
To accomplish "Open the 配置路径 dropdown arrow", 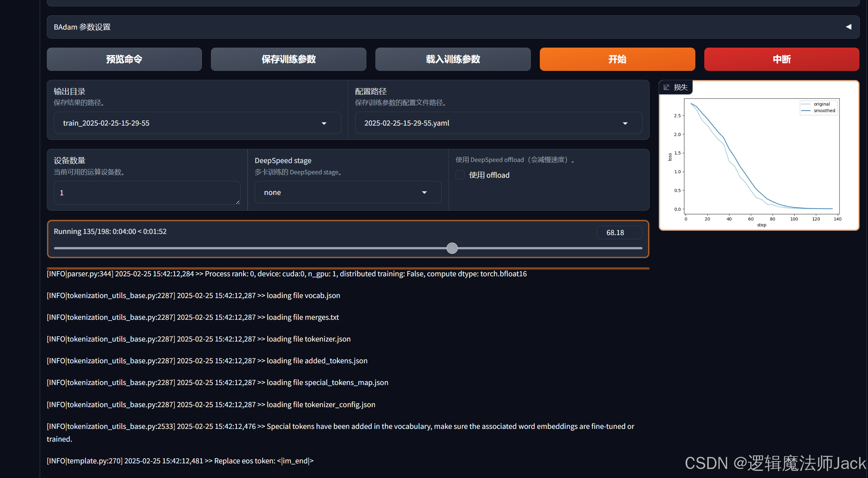I will coord(625,123).
